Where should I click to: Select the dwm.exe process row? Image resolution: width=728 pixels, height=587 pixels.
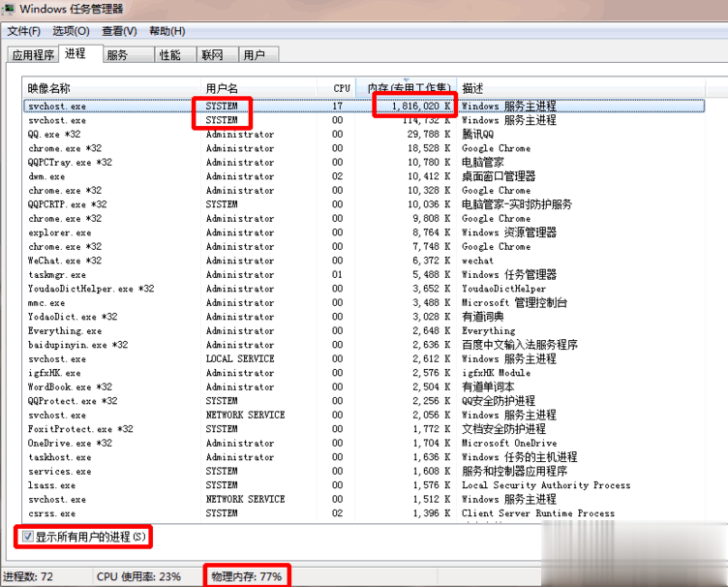364,176
